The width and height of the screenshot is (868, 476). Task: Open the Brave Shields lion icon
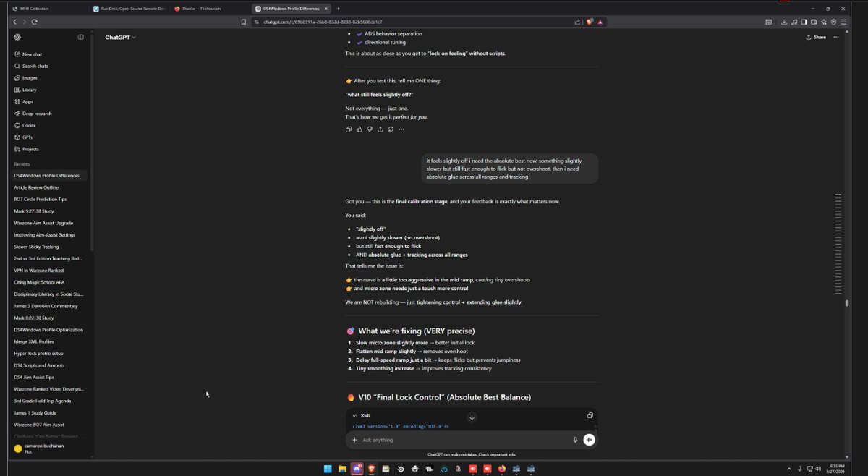click(590, 22)
